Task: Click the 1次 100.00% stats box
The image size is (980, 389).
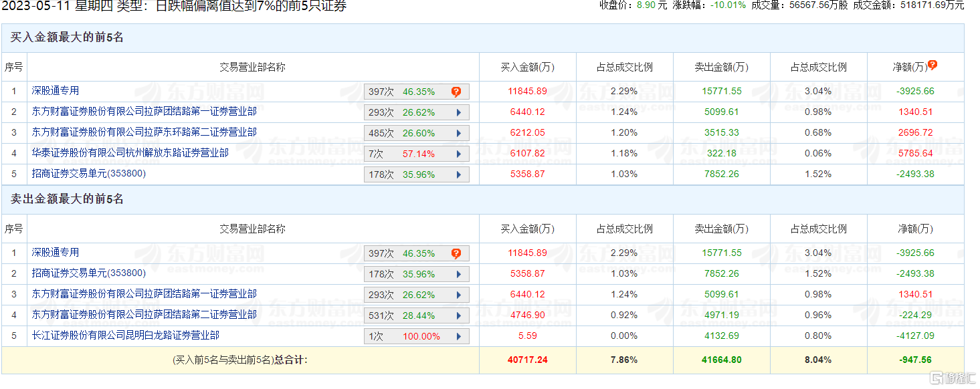Action: pos(417,336)
